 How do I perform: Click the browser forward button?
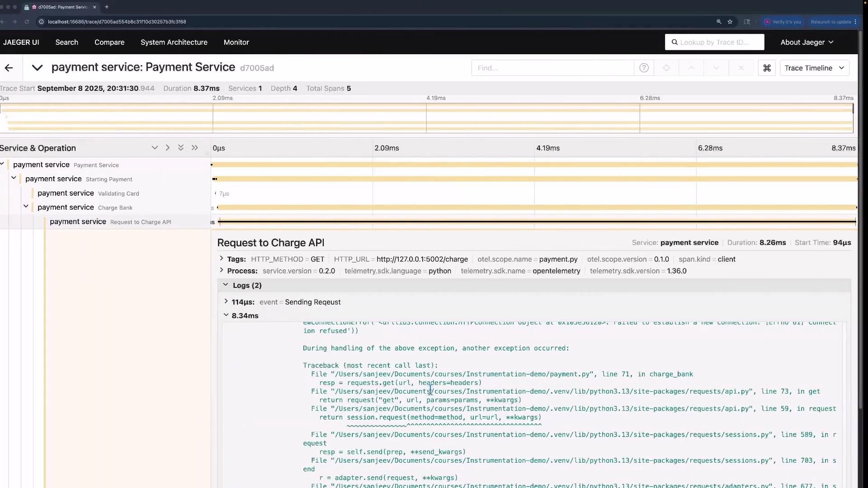pos(15,22)
